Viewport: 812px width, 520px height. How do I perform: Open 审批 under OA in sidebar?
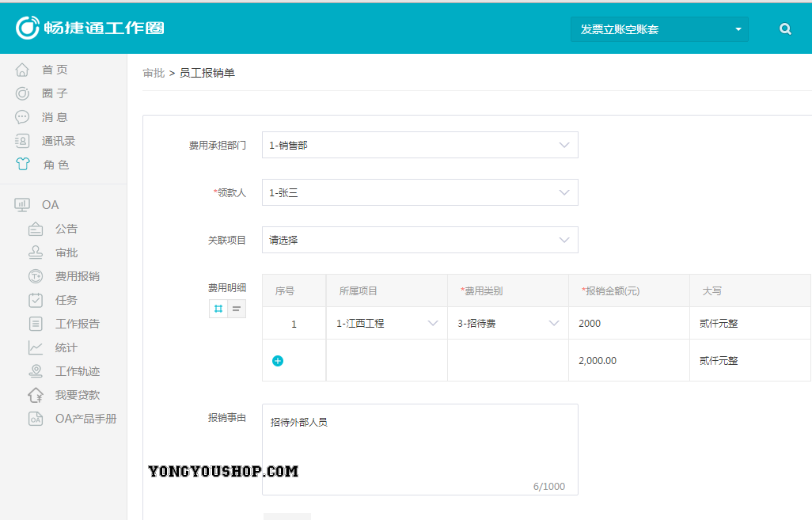[x=66, y=252]
